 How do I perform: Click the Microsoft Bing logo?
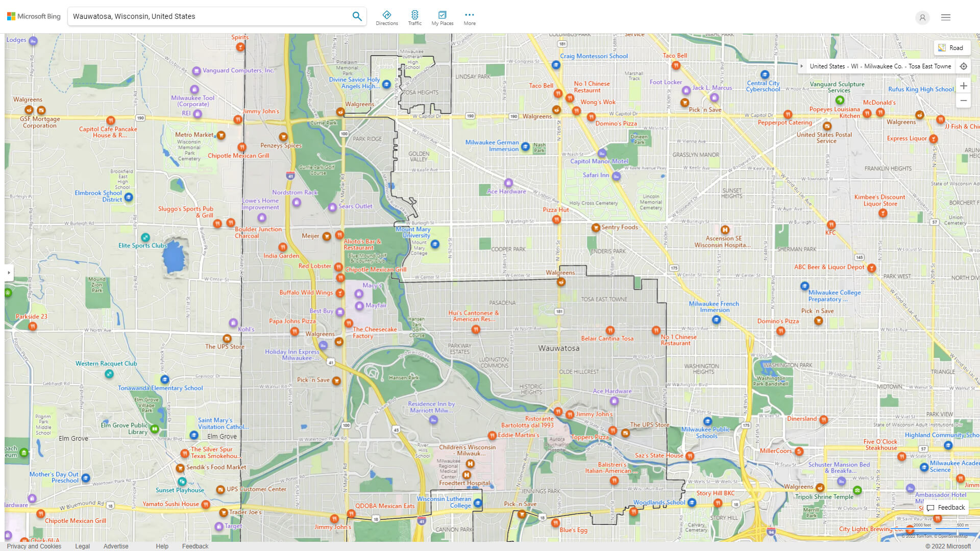pos(34,16)
